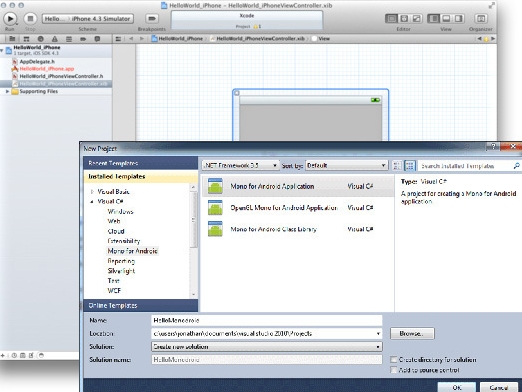522x392 pixels.
Task: Select the Version editor button in Xcode
Action: [x=417, y=19]
